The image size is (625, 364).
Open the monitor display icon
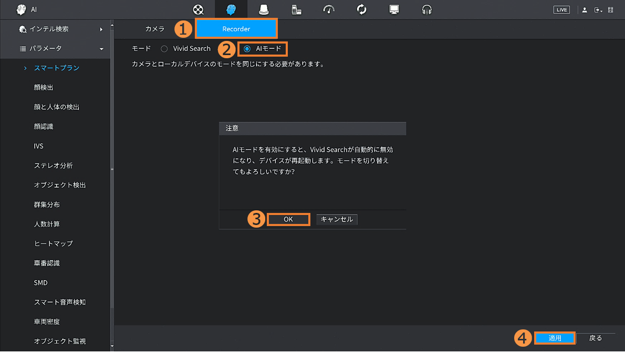click(394, 9)
